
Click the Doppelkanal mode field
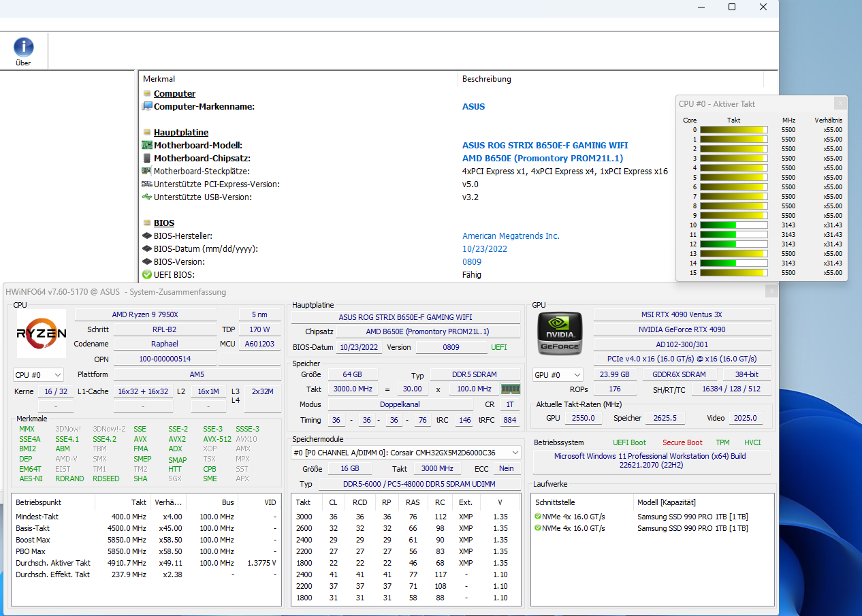click(x=400, y=404)
